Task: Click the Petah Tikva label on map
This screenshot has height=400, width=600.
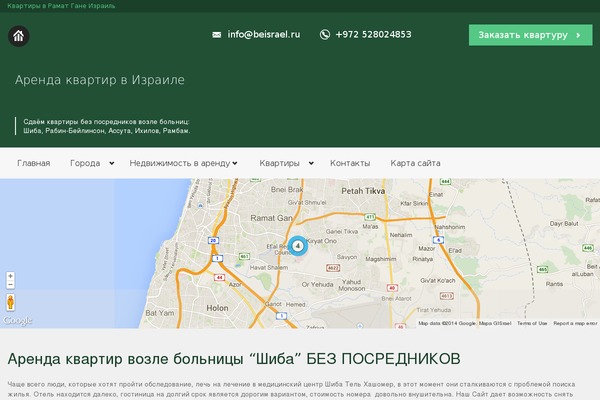Action: [x=363, y=191]
